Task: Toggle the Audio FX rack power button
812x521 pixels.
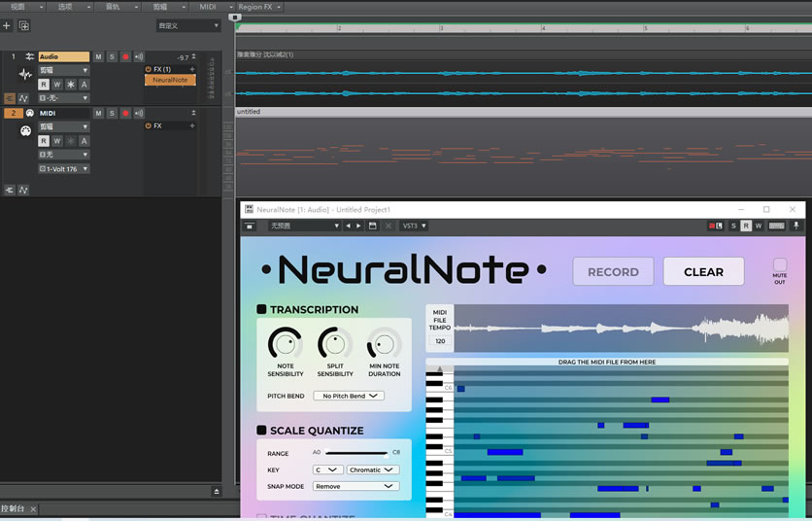Action: pos(148,69)
